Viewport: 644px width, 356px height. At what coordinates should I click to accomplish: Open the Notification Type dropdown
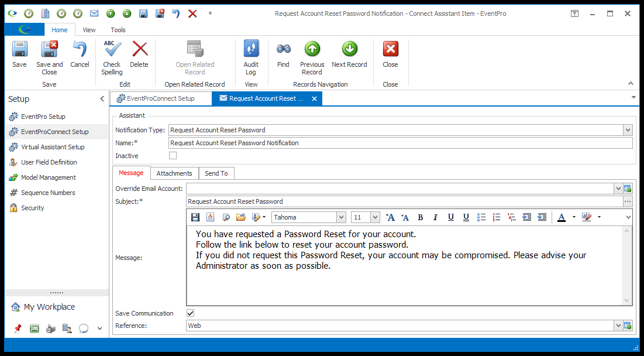coord(628,130)
